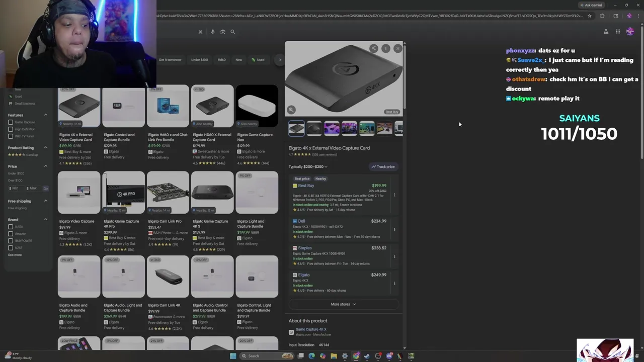The image size is (644, 362).
Task: Click Ask Gemini button
Action: tap(591, 5)
